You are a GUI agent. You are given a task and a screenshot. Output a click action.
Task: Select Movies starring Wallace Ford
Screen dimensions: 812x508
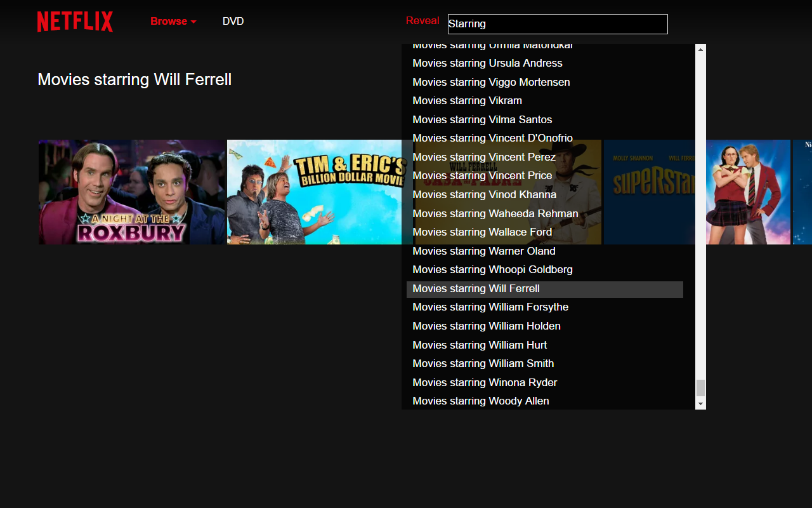click(545, 232)
